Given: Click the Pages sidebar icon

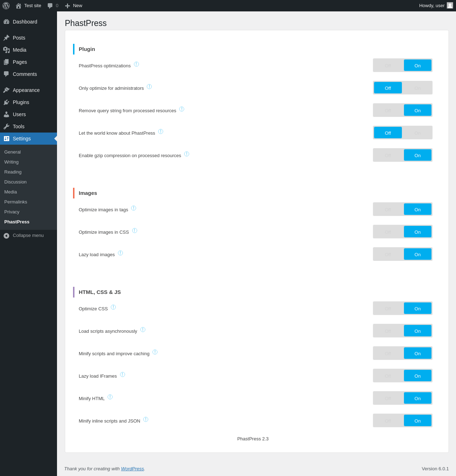Looking at the screenshot, I should coord(6,62).
